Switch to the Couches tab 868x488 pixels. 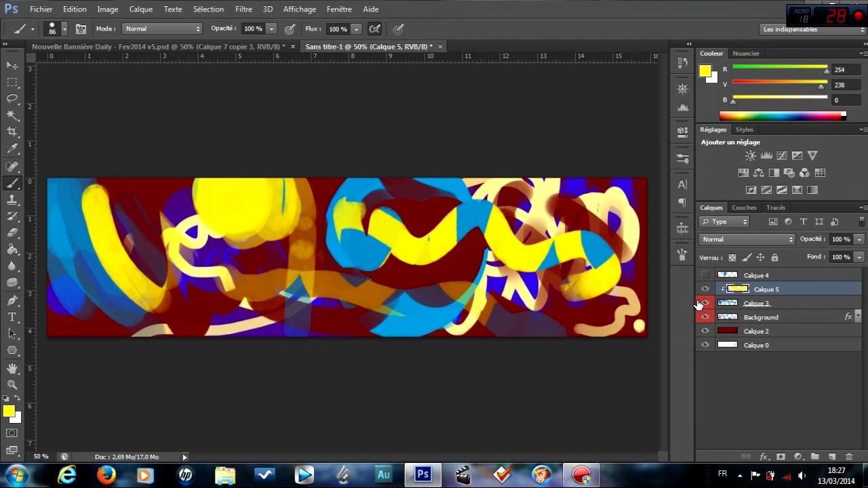click(744, 207)
